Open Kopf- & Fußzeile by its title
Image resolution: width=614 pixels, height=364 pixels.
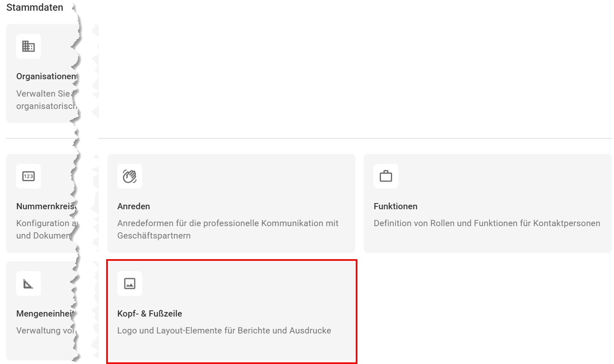tap(150, 314)
